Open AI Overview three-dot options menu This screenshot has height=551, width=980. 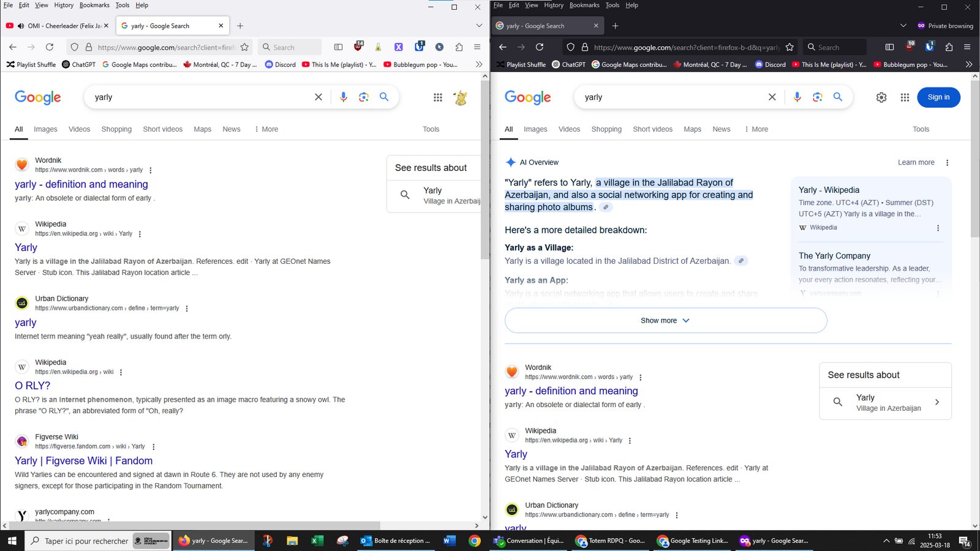[947, 163]
